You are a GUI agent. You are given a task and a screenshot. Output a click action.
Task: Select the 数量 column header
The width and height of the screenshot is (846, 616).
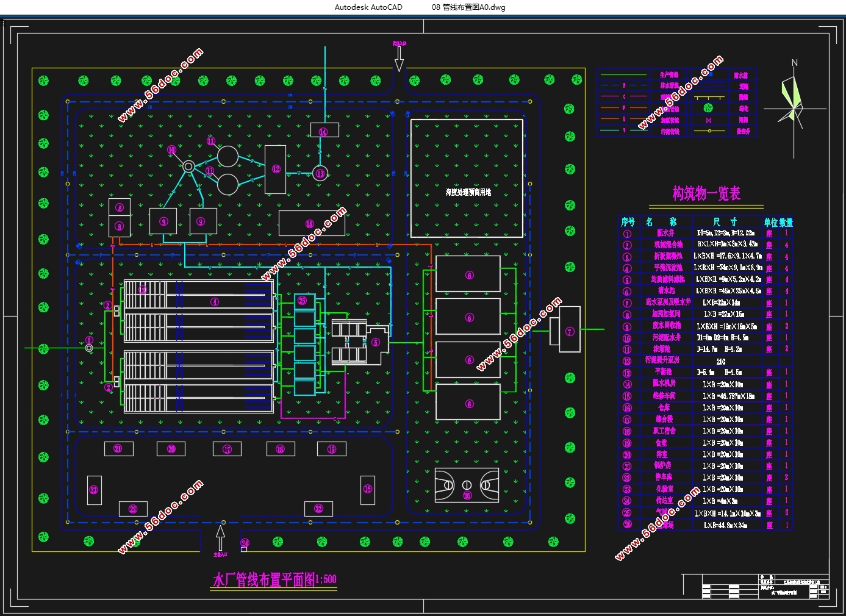(x=786, y=223)
